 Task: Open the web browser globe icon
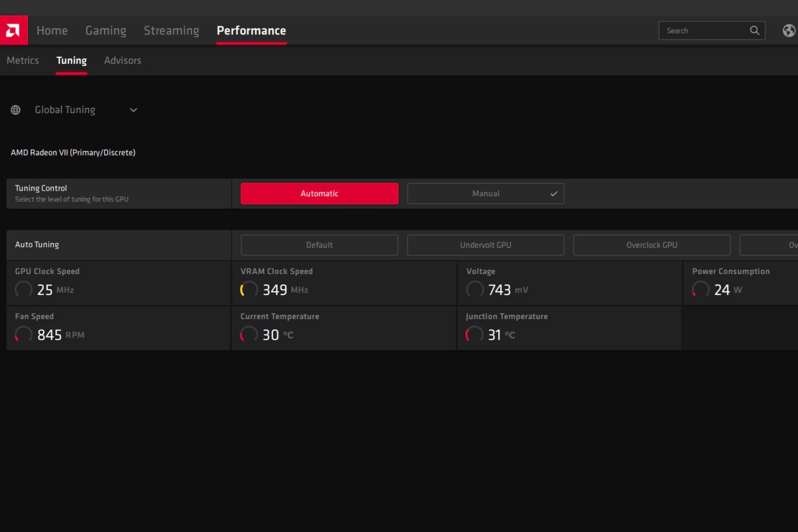789,30
